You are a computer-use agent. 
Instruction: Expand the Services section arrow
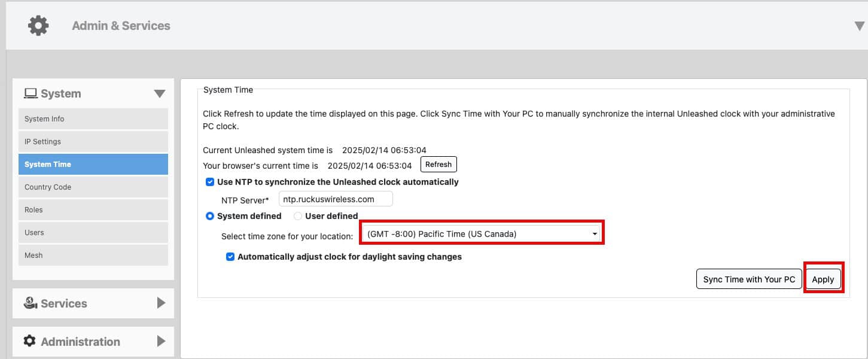tap(161, 303)
